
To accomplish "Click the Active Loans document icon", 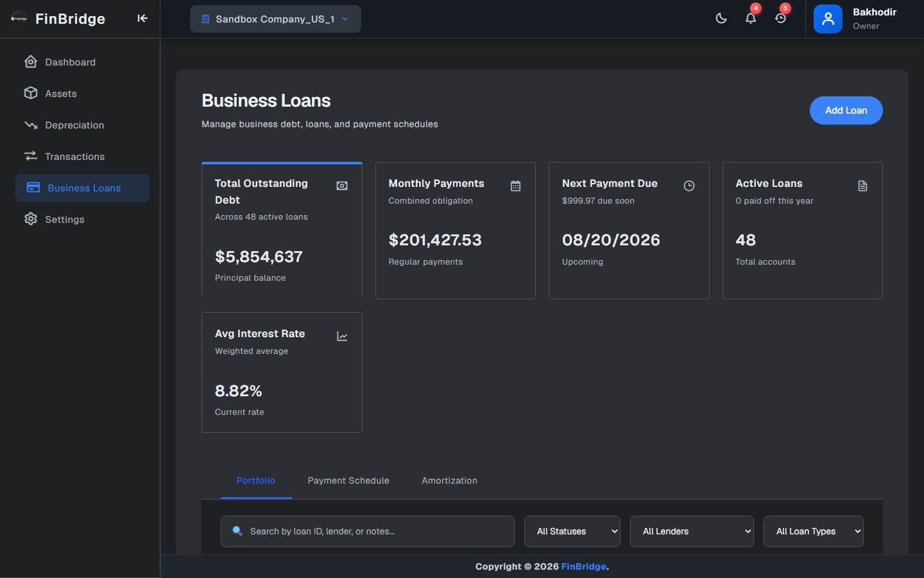I will 862,186.
